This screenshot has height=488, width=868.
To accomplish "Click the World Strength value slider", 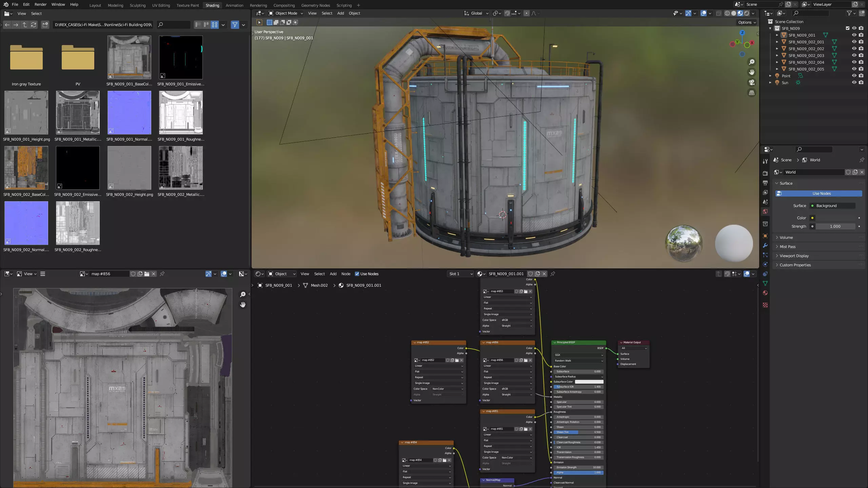I will (x=835, y=226).
